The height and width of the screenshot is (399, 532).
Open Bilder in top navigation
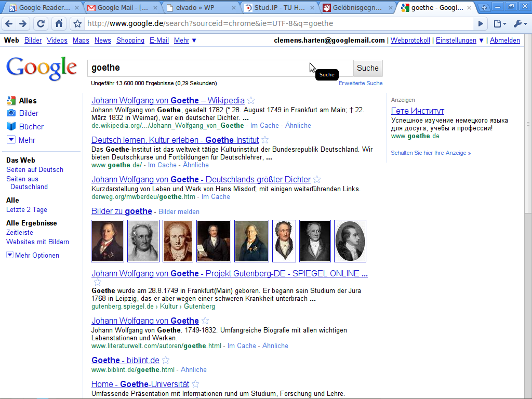pos(33,40)
